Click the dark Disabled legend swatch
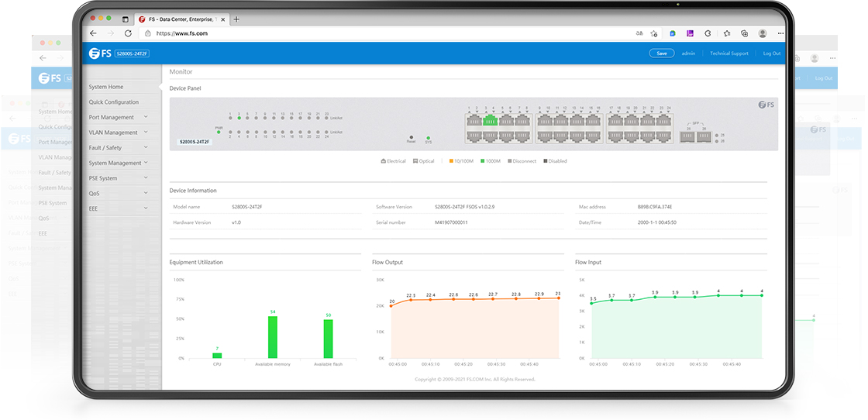 click(546, 161)
